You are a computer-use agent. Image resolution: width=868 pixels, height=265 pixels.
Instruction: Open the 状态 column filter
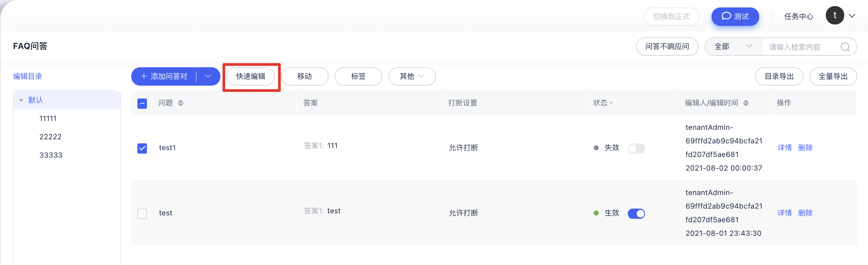pos(603,103)
